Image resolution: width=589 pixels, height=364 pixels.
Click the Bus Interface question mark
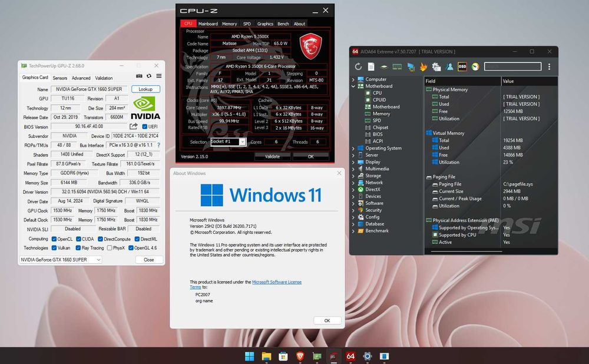click(158, 145)
